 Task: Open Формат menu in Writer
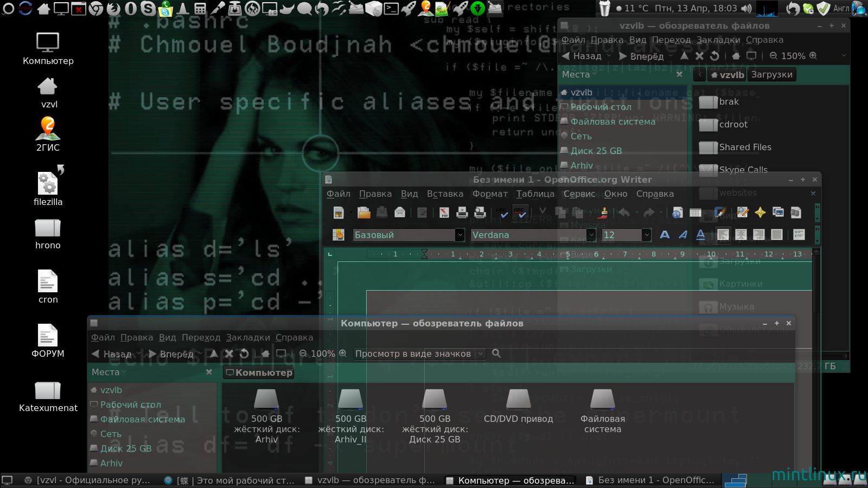490,194
